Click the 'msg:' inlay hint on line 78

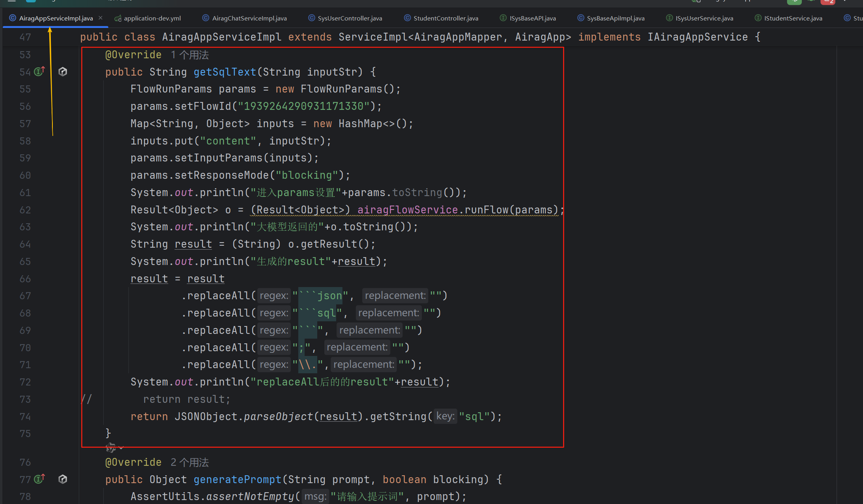point(315,497)
